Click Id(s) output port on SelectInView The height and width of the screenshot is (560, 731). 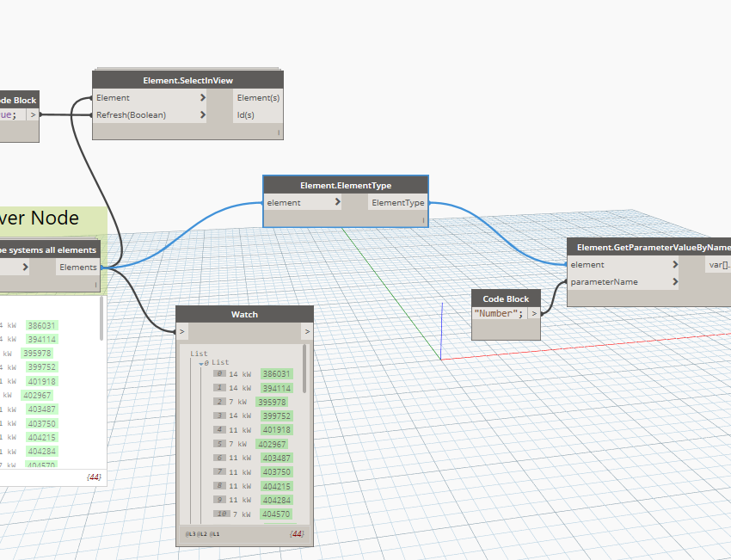tap(246, 114)
